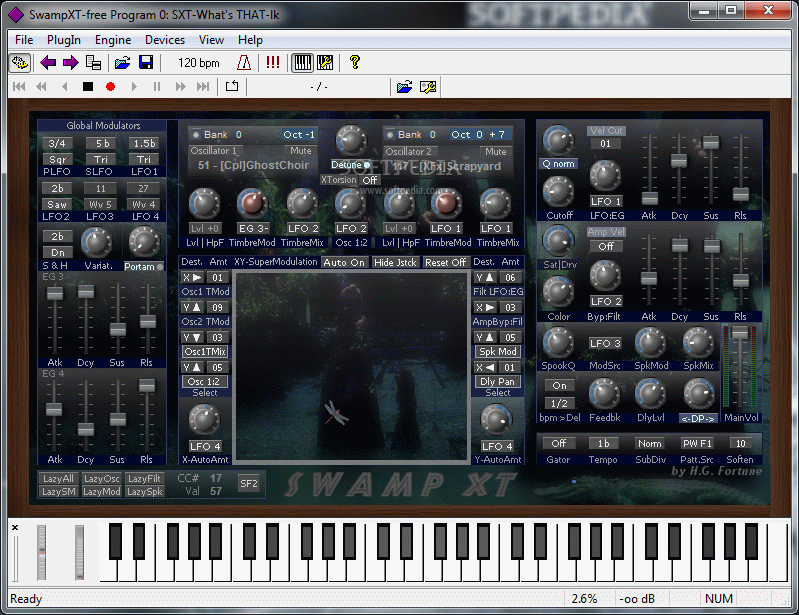
Task: Start recording with red circle
Action: coord(110,87)
